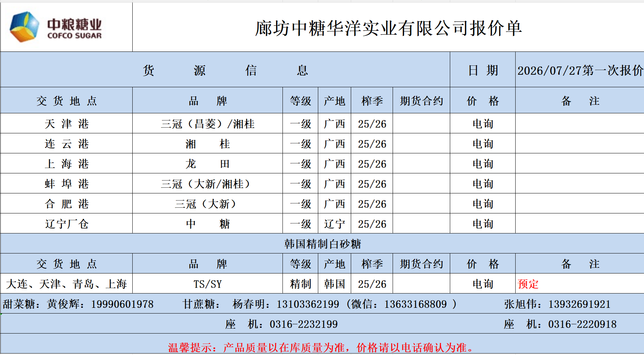Select 电询 price in the 上海港 row
The height and width of the screenshot is (355, 644).
(483, 164)
